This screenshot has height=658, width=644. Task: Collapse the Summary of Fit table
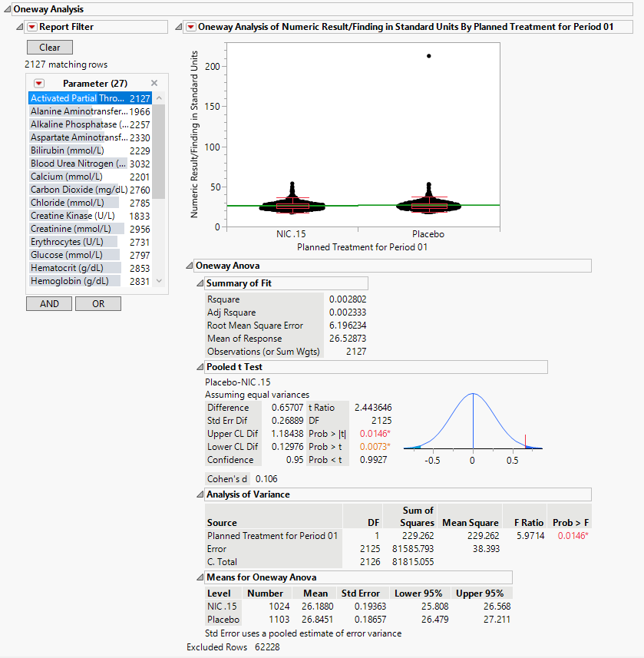(x=200, y=283)
